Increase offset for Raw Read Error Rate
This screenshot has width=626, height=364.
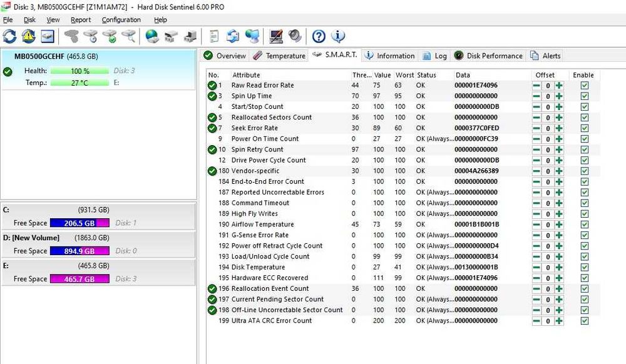point(559,85)
